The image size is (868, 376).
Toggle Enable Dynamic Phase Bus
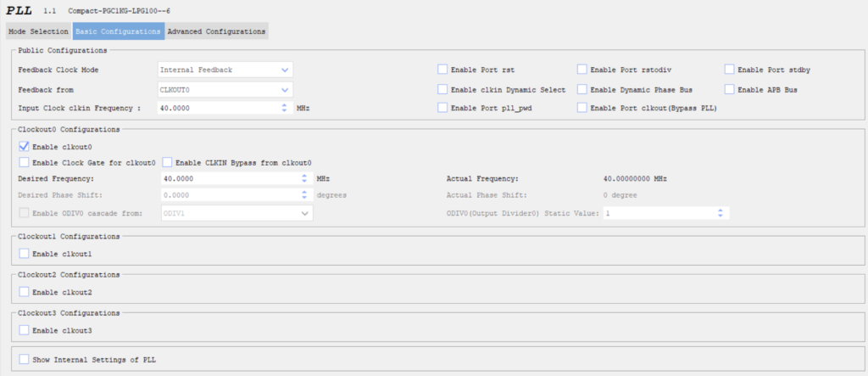pos(582,89)
